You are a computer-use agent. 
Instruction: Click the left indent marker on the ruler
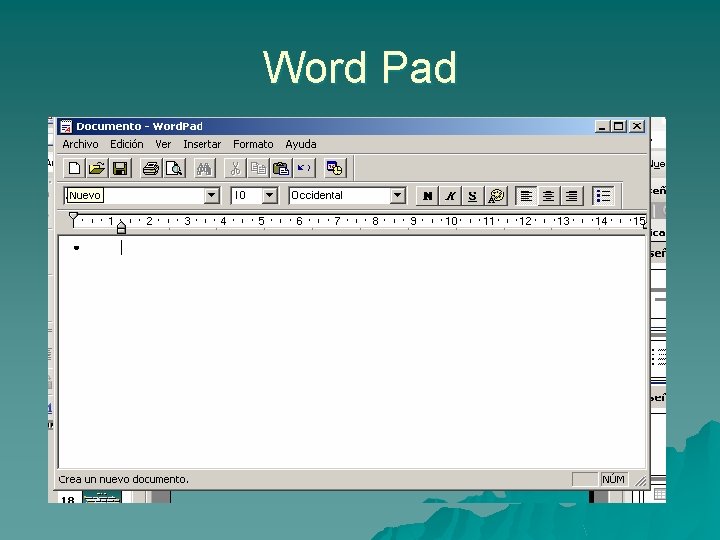click(x=121, y=227)
